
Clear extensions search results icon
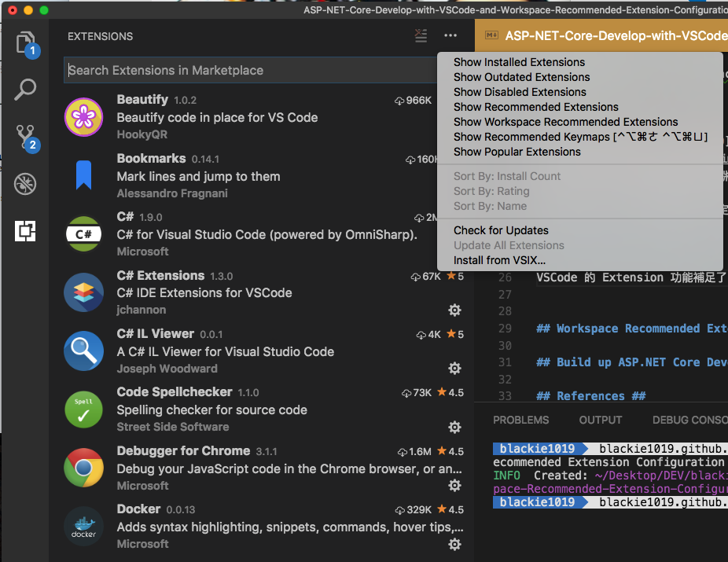click(x=421, y=36)
